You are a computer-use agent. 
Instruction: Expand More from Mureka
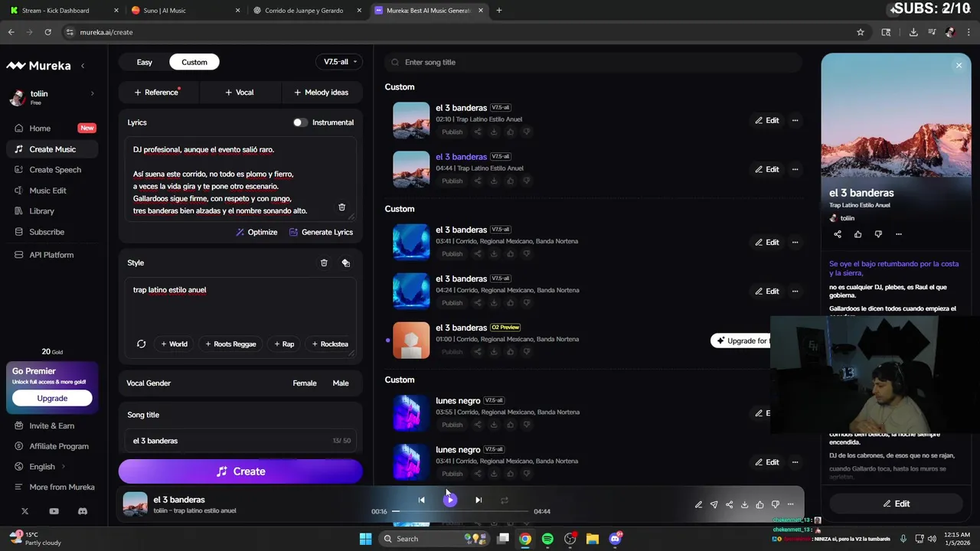pos(62,487)
